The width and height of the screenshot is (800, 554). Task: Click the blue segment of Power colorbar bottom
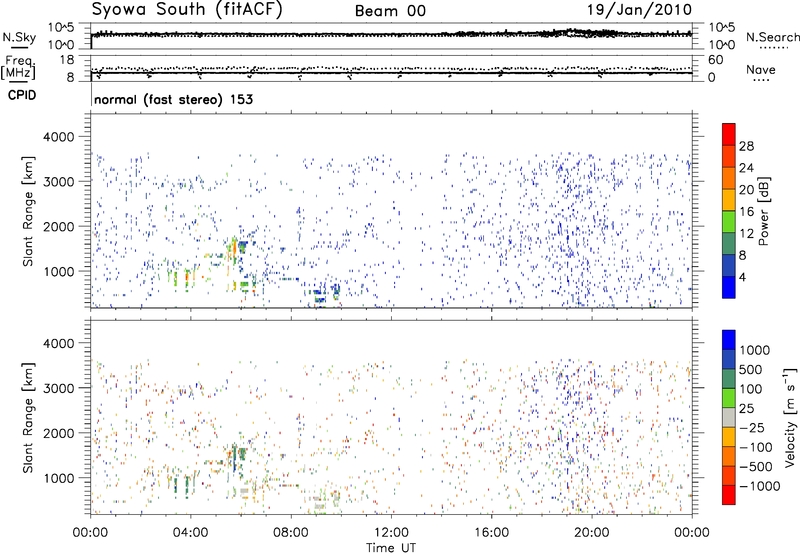(729, 287)
